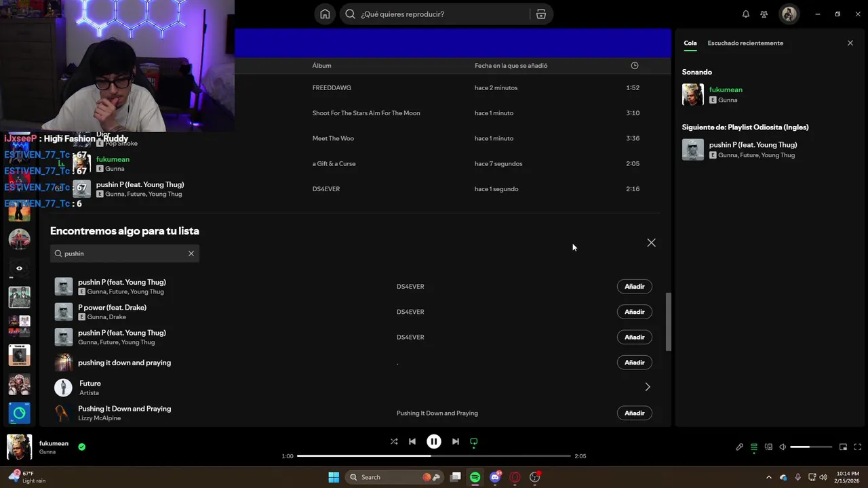Image resolution: width=868 pixels, height=488 pixels.
Task: Click fukumean title in the bottom bar
Action: click(x=54, y=443)
